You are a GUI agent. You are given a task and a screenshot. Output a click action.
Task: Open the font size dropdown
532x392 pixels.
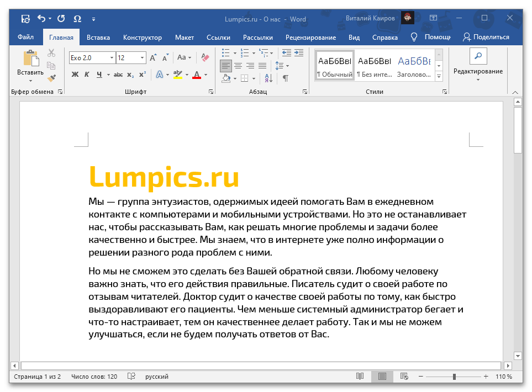pos(142,57)
